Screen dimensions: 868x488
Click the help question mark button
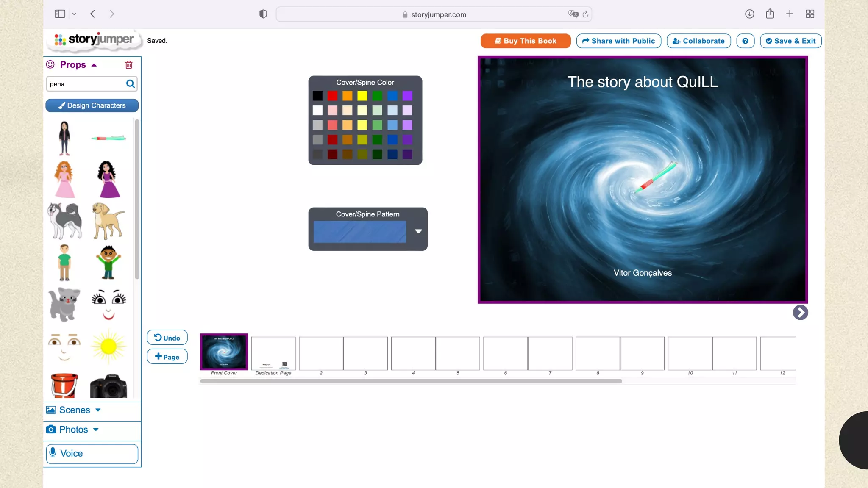[745, 41]
